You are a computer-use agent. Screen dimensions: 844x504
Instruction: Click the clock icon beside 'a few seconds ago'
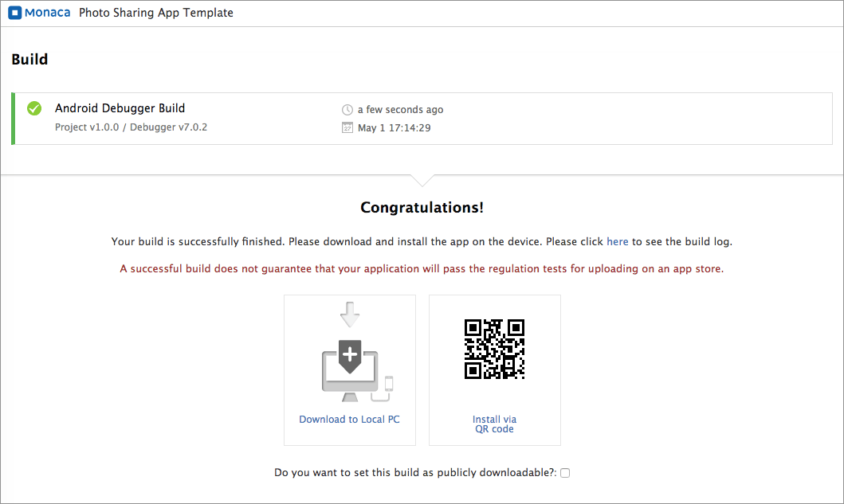(x=347, y=110)
